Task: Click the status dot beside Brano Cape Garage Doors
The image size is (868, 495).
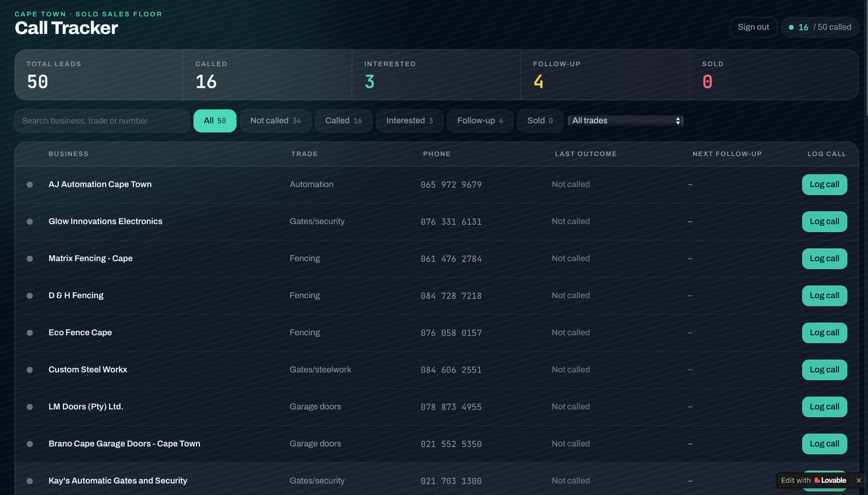Action: point(30,444)
